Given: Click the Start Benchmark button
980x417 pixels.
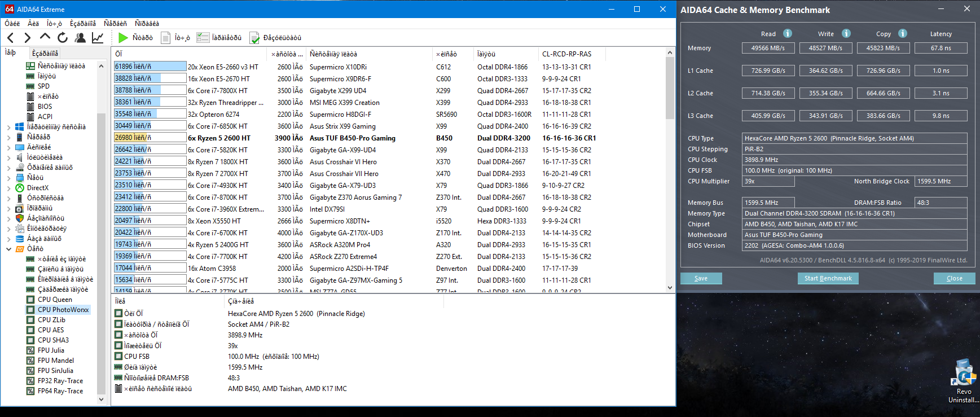Looking at the screenshot, I should [x=828, y=278].
